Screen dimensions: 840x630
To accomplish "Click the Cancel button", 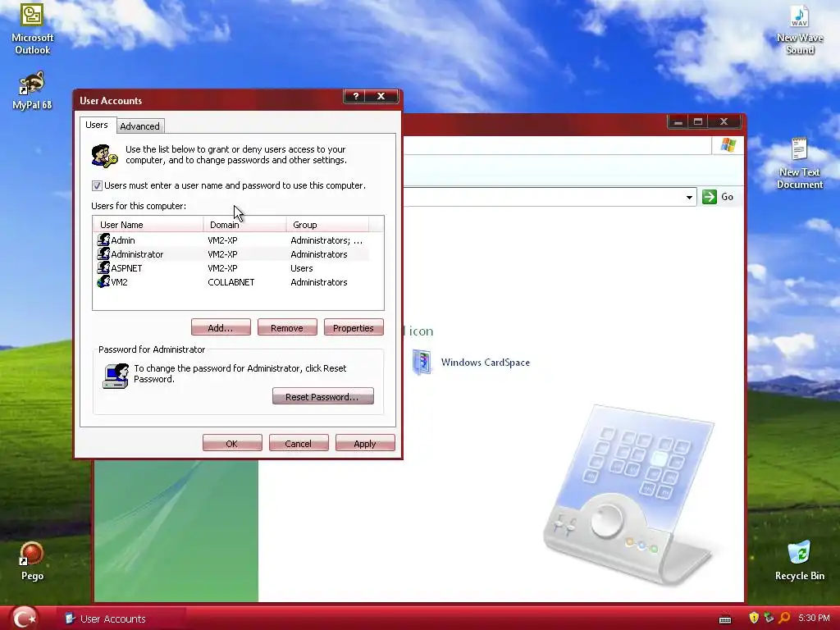I will click(x=299, y=443).
